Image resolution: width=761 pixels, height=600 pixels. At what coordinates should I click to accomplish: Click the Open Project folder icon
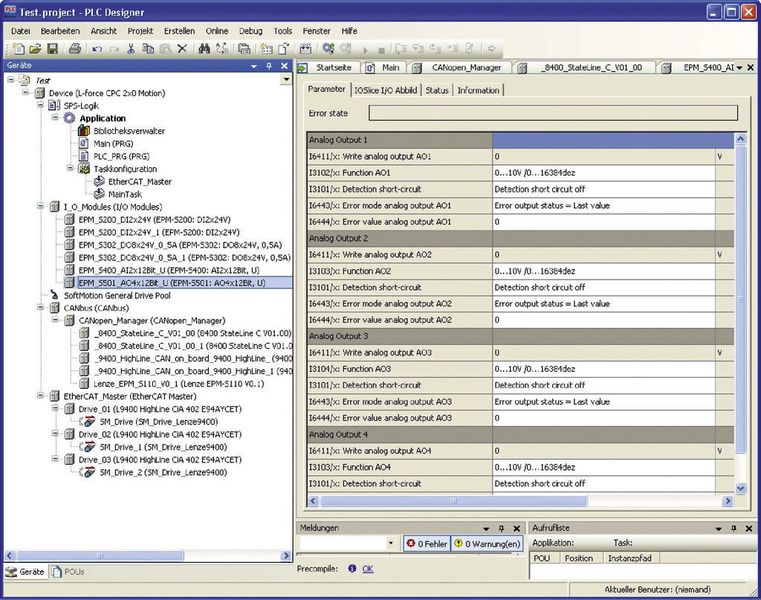point(35,49)
